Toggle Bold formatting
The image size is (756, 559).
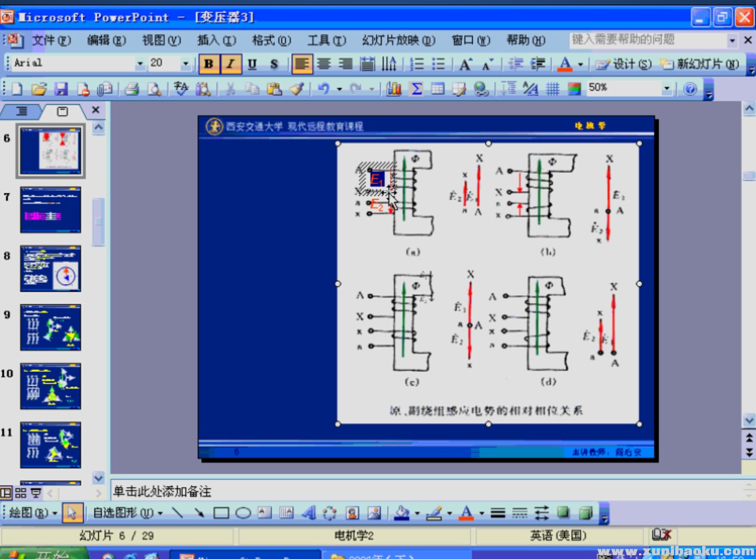tap(209, 64)
